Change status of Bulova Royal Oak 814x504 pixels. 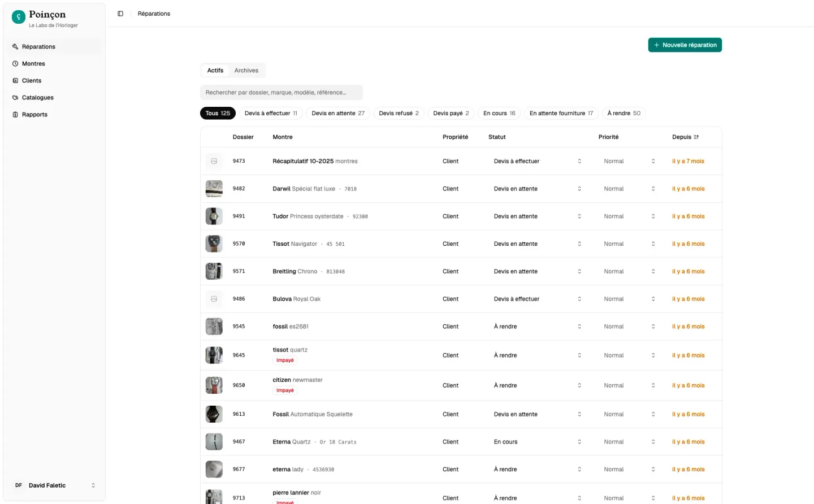[538, 299]
